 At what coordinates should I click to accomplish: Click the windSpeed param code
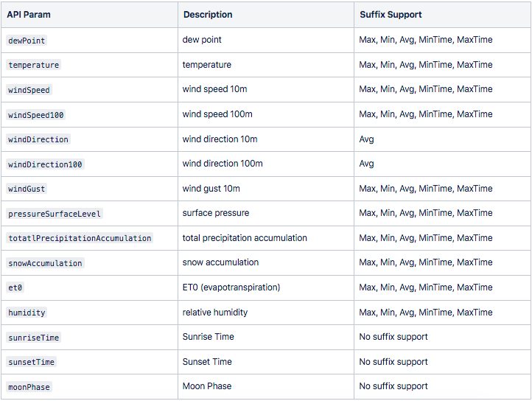pos(29,90)
